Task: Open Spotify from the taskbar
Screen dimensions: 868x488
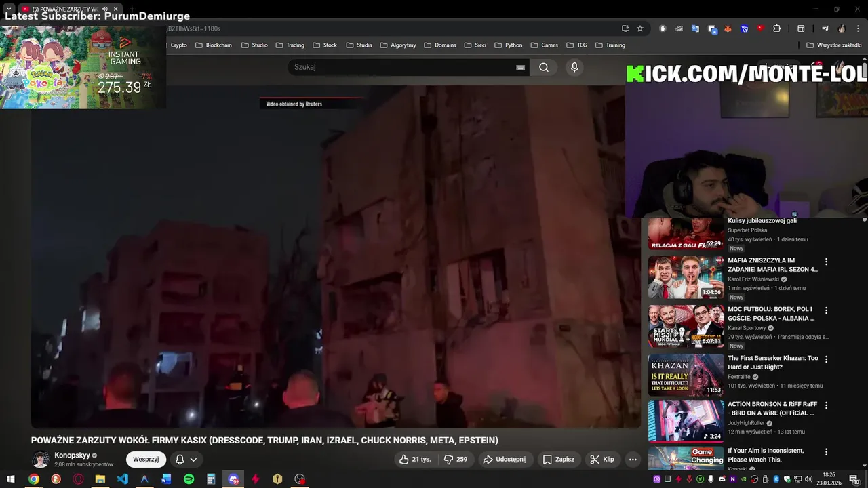Action: 189,479
